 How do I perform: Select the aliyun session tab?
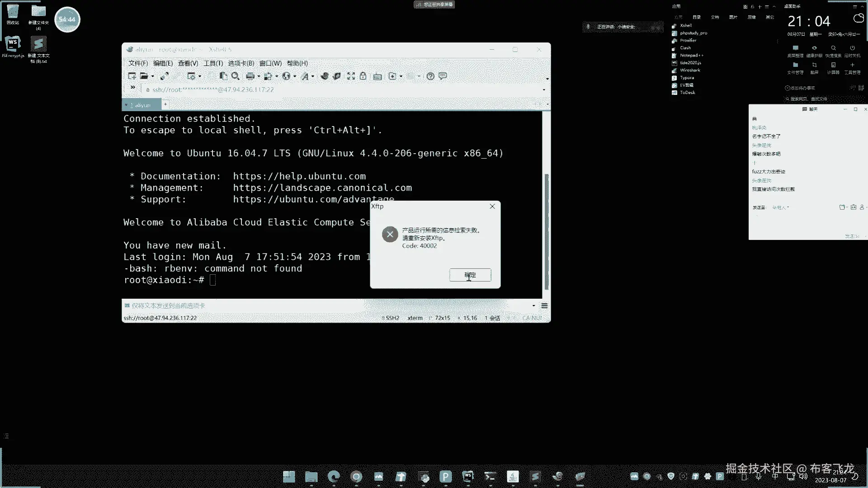click(142, 105)
